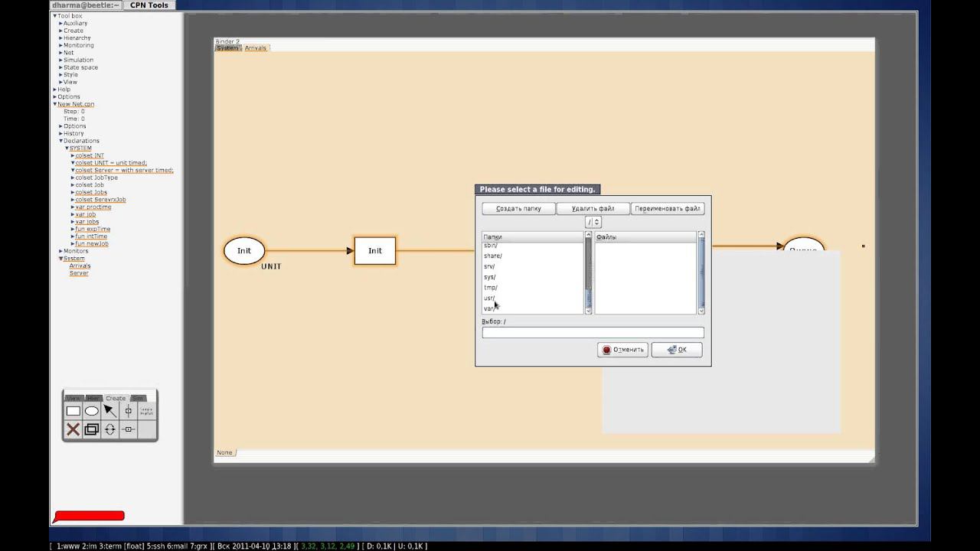
Task: Open the Create tab in tool palette
Action: 116,398
